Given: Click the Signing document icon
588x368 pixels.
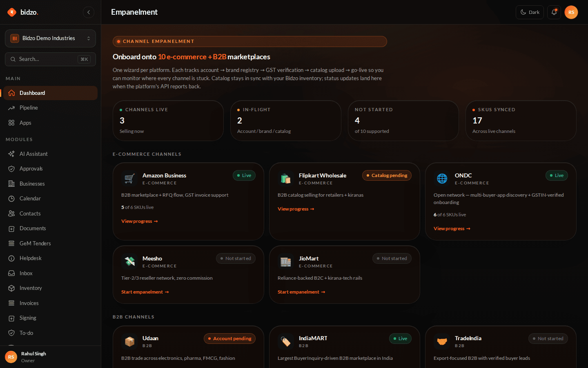Looking at the screenshot, I should (11, 318).
